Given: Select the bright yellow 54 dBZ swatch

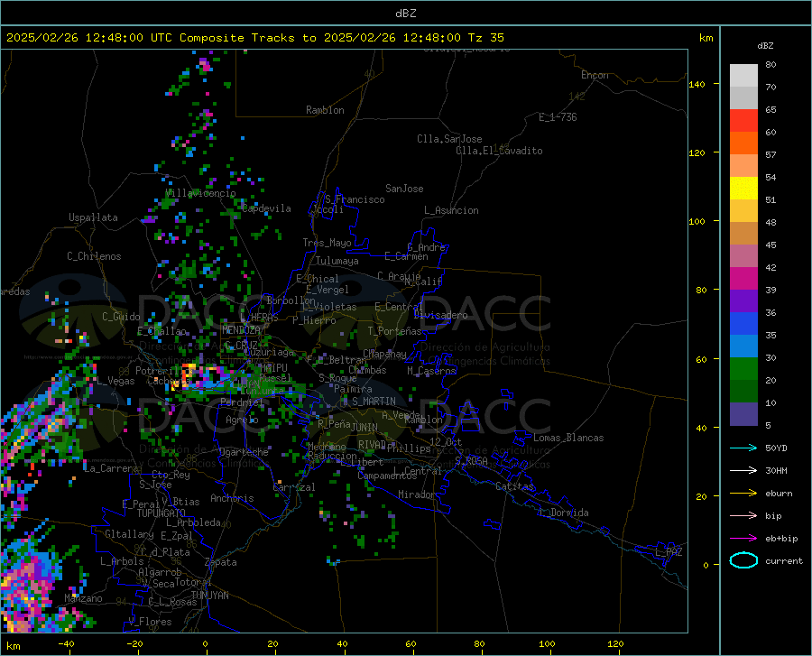Looking at the screenshot, I should click(743, 188).
